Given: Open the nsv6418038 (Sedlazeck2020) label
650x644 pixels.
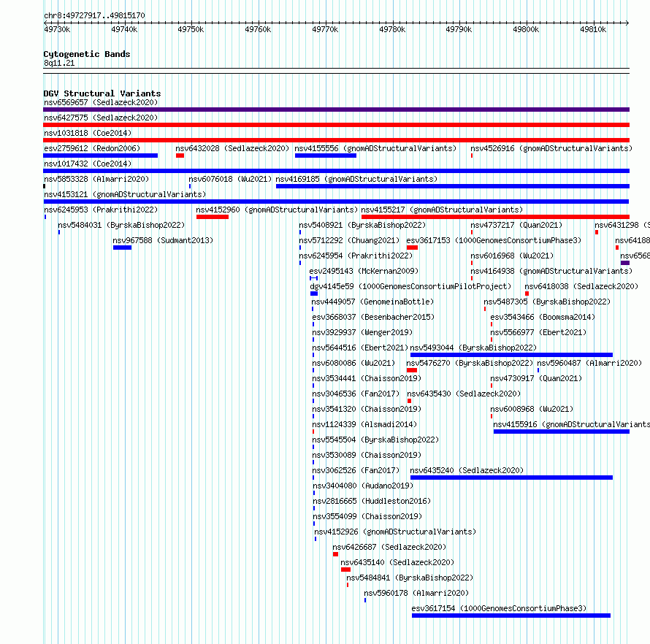Looking at the screenshot, I should (x=581, y=286).
